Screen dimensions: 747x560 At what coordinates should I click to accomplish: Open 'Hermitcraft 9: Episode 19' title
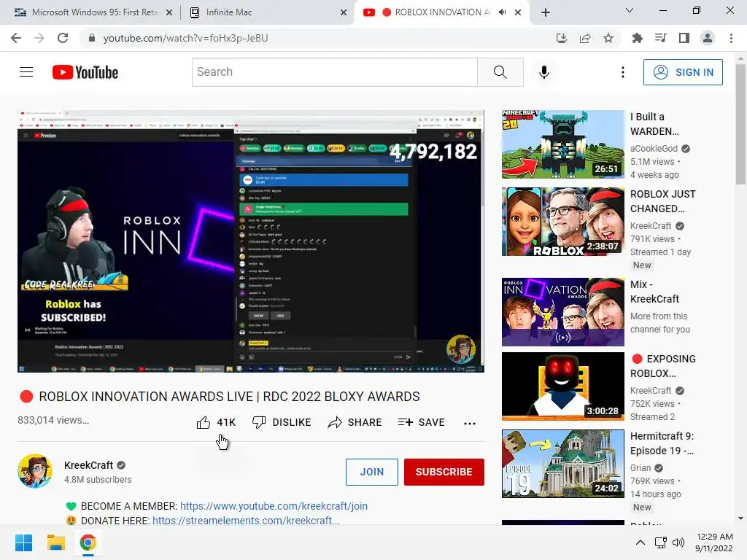pyautogui.click(x=662, y=443)
